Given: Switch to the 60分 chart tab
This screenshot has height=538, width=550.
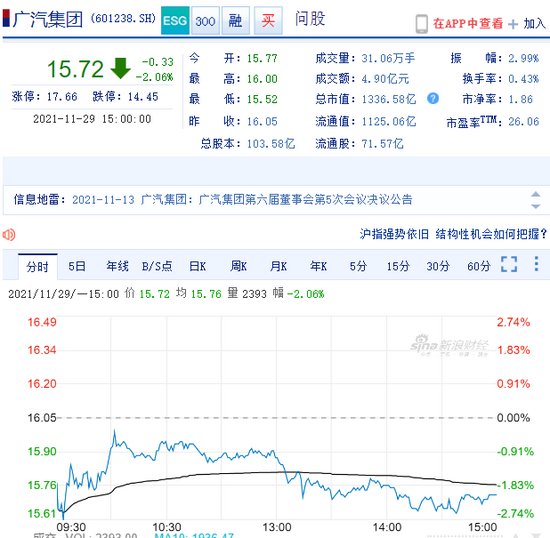Looking at the screenshot, I should (x=478, y=266).
